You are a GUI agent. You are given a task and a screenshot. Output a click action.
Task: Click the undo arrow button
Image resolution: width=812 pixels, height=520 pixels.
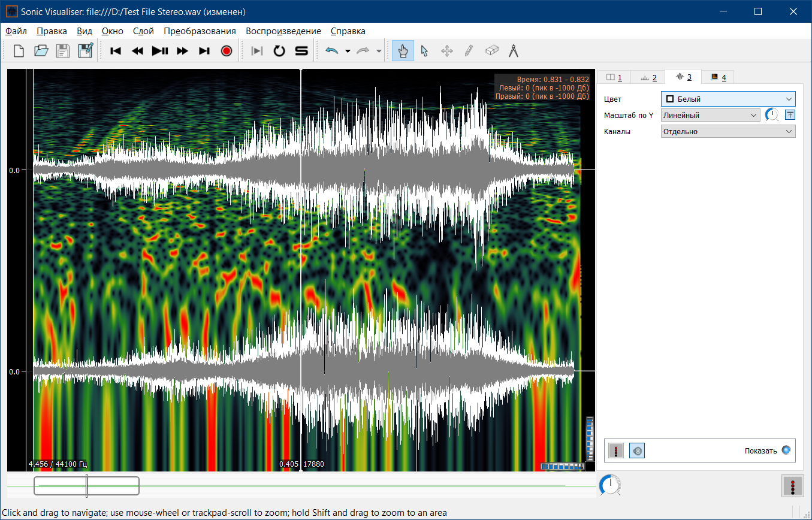pos(331,52)
